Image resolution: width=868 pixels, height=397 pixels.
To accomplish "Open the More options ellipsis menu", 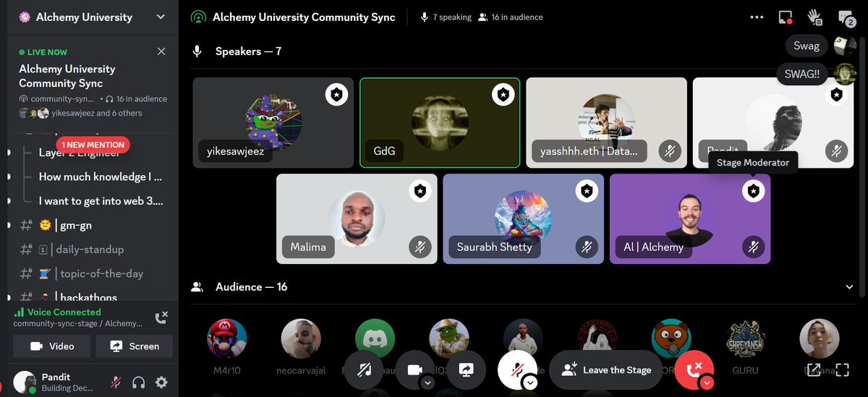I will (x=757, y=17).
